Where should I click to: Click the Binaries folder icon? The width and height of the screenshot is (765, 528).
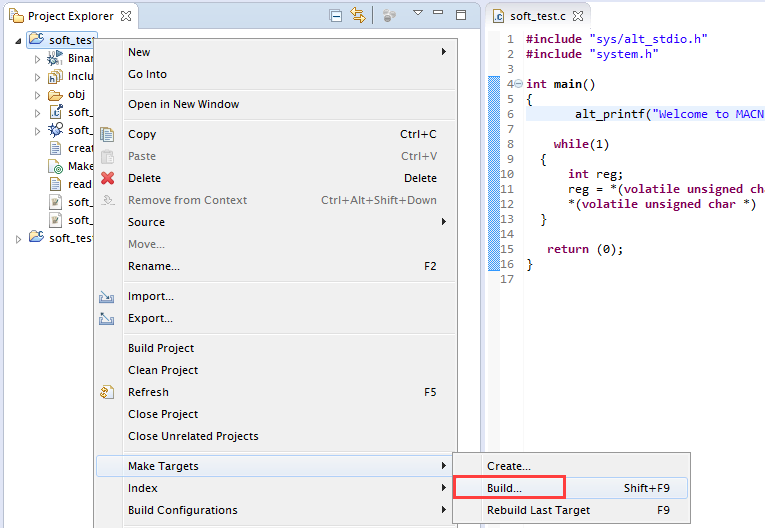[55, 59]
